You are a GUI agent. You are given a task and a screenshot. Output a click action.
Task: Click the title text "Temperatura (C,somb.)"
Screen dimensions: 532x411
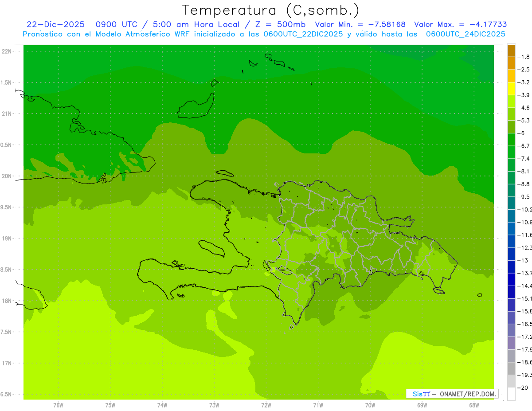(x=271, y=10)
